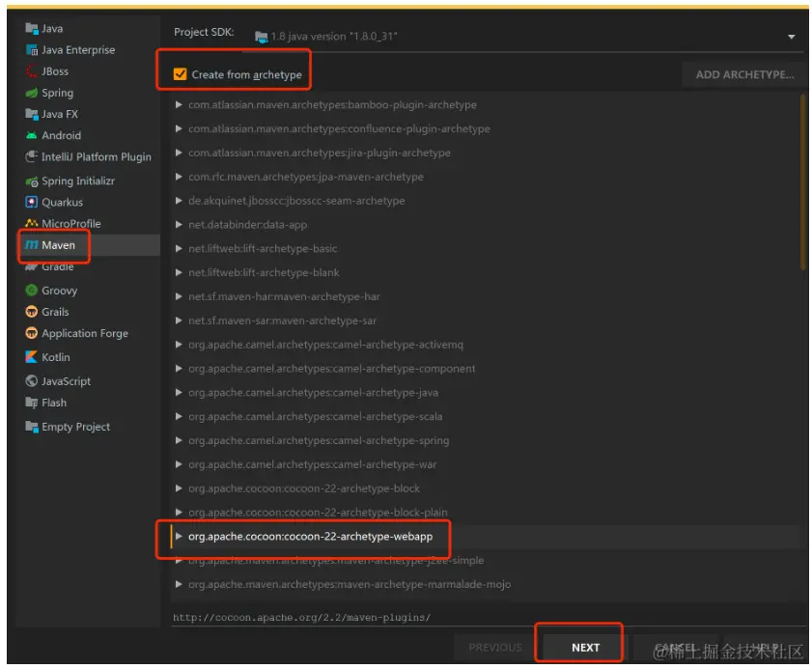The image size is (812, 669).
Task: Expand camel-archetype-activemq node
Action: pos(179,345)
